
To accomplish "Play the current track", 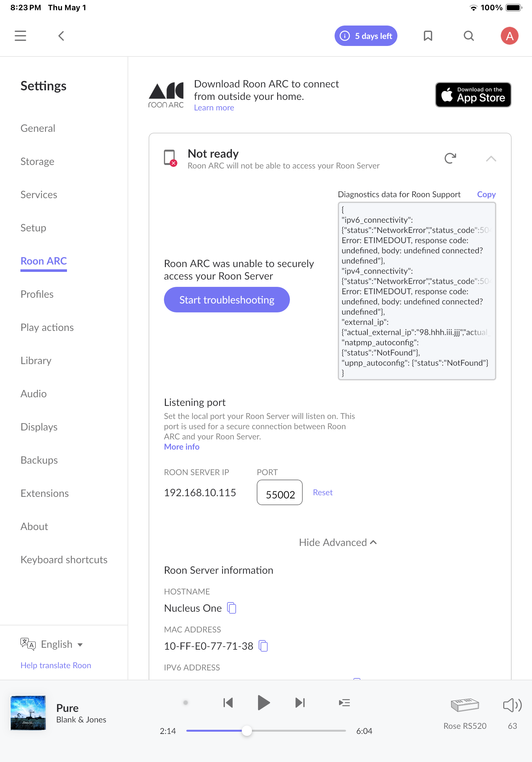I will click(263, 703).
